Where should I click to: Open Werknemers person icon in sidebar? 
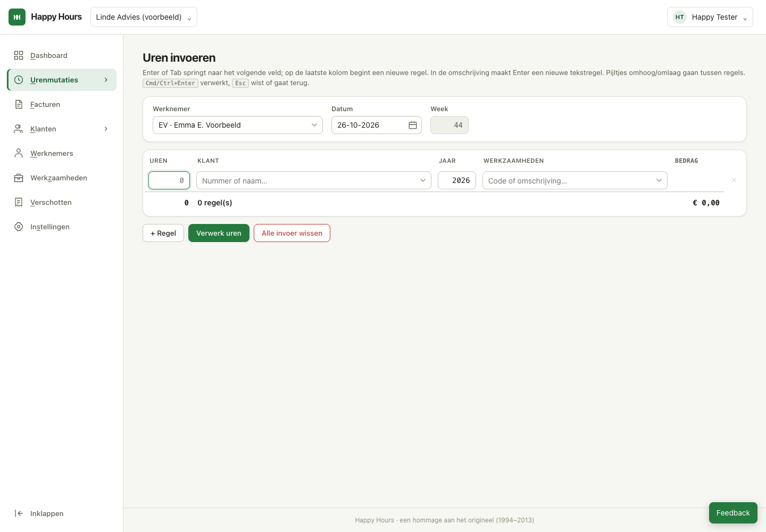[19, 153]
